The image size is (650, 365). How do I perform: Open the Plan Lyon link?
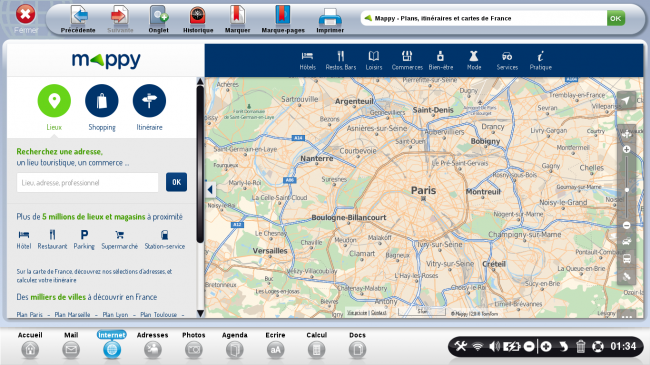[115, 314]
